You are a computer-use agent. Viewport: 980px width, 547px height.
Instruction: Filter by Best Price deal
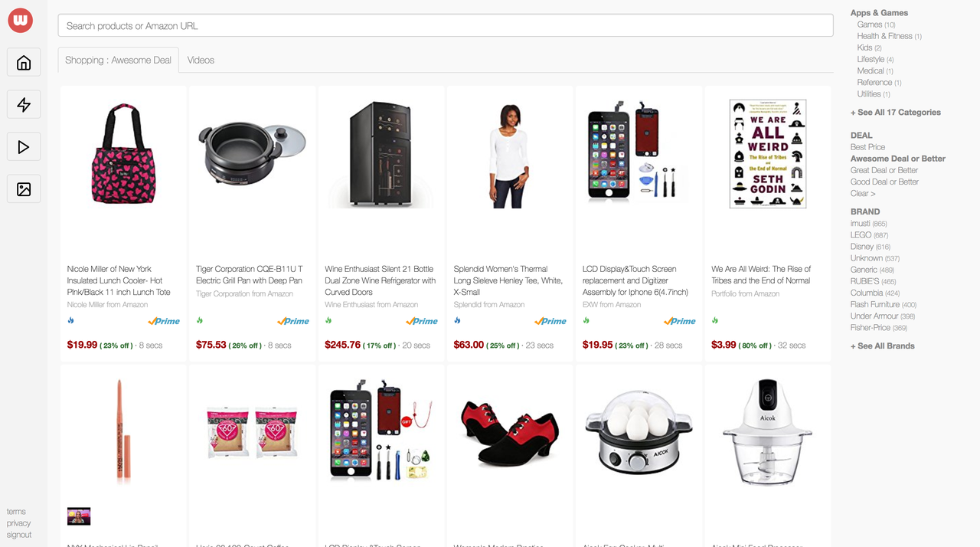point(867,147)
